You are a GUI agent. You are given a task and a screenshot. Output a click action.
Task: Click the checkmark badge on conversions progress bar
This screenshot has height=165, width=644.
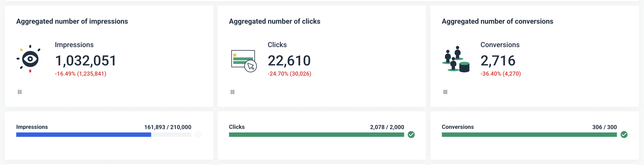click(x=624, y=134)
